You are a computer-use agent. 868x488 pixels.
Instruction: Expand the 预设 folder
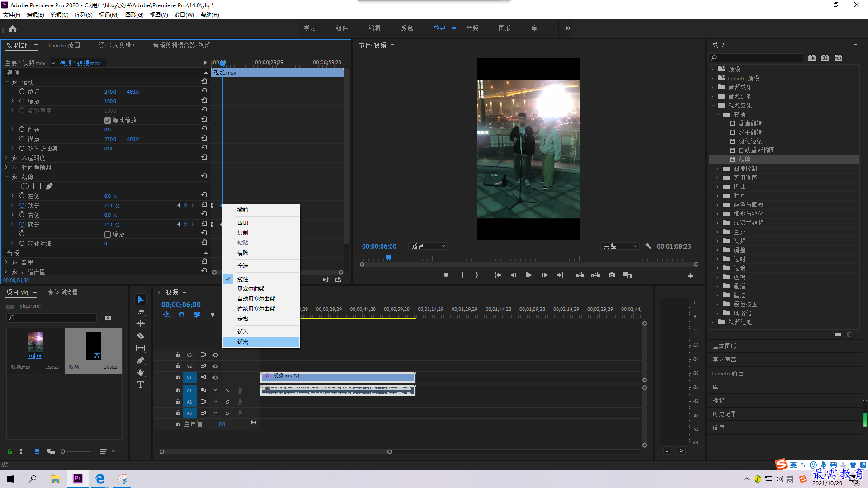tap(712, 69)
